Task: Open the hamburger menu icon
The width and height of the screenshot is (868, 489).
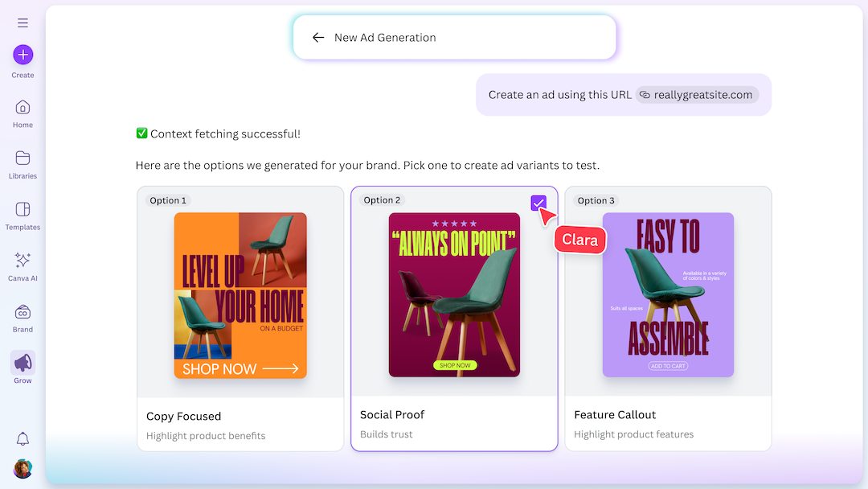Action: click(23, 23)
